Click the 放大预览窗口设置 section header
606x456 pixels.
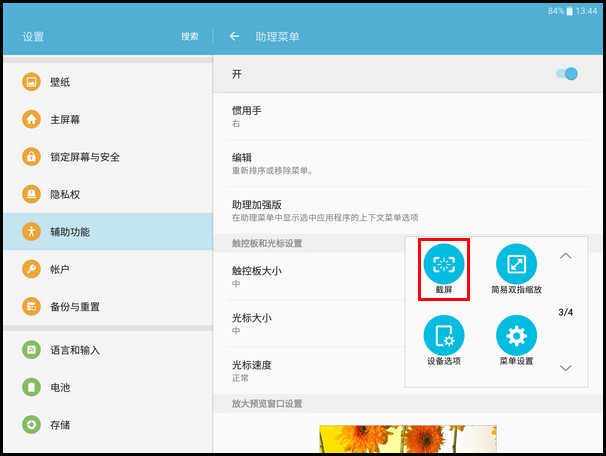tap(267, 403)
